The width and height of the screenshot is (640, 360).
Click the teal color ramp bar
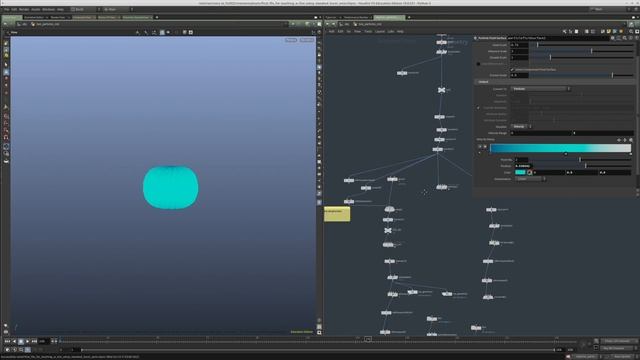tap(560, 148)
